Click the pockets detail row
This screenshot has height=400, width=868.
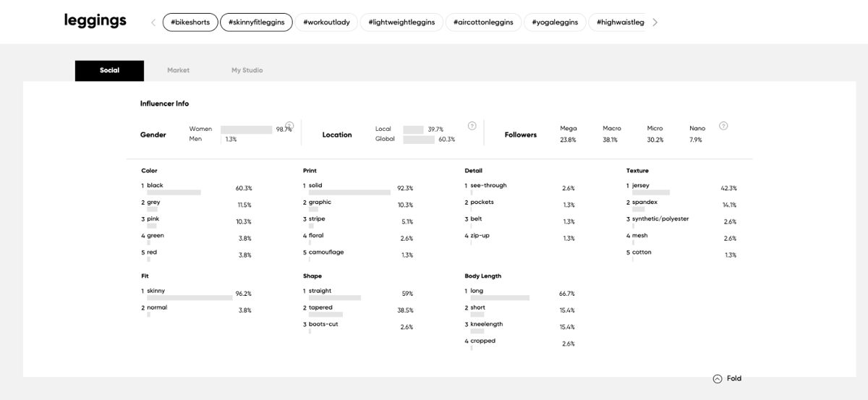(520, 205)
